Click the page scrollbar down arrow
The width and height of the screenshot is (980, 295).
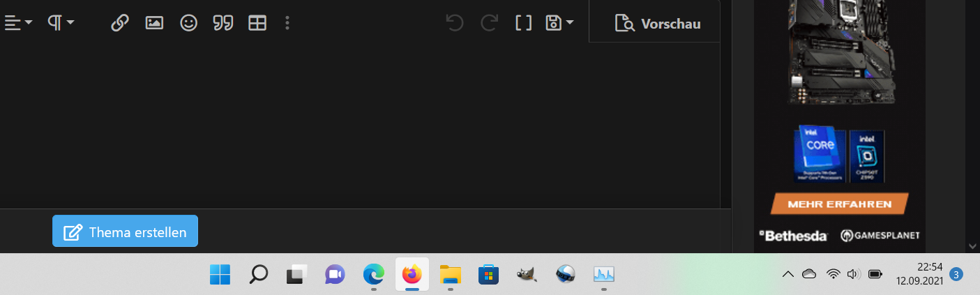tap(973, 246)
